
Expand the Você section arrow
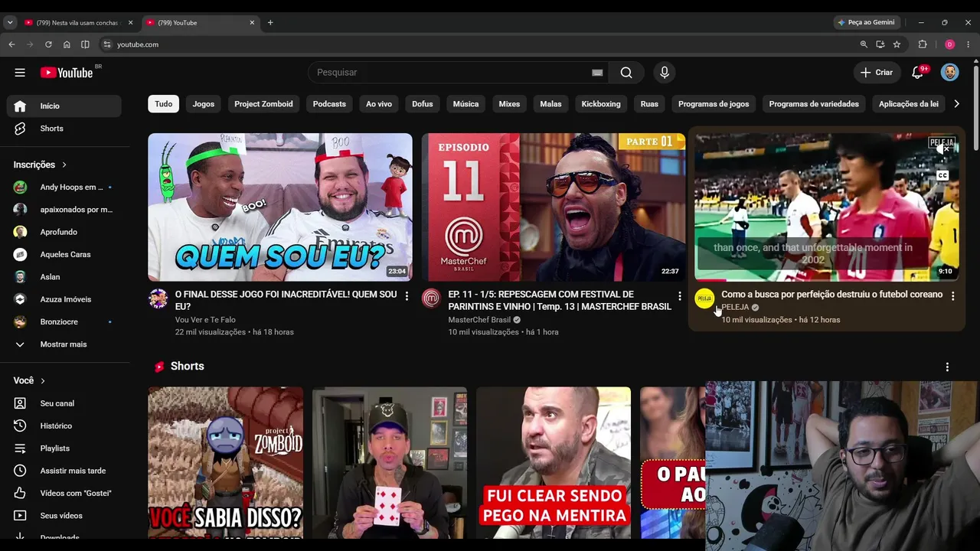[x=43, y=380]
